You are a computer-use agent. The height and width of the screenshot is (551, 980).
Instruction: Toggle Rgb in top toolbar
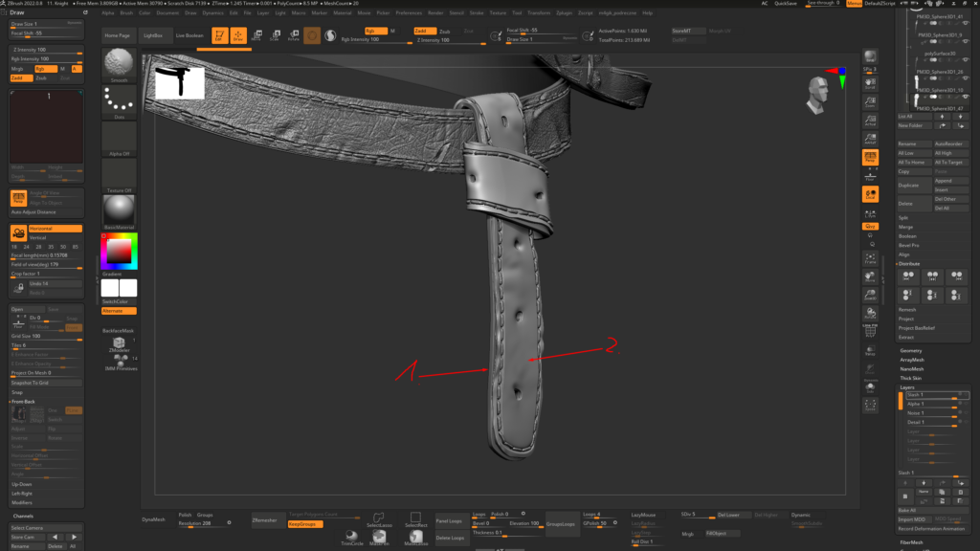375,31
